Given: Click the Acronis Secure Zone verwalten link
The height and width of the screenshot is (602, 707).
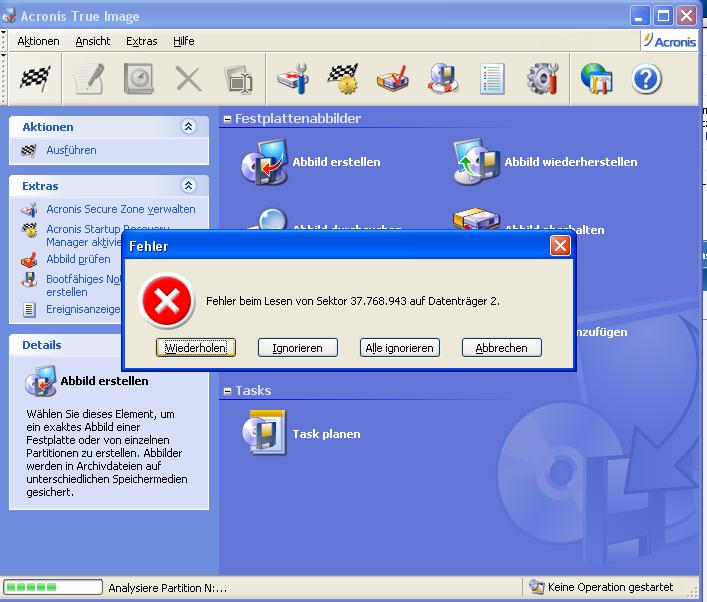Looking at the screenshot, I should (x=121, y=209).
